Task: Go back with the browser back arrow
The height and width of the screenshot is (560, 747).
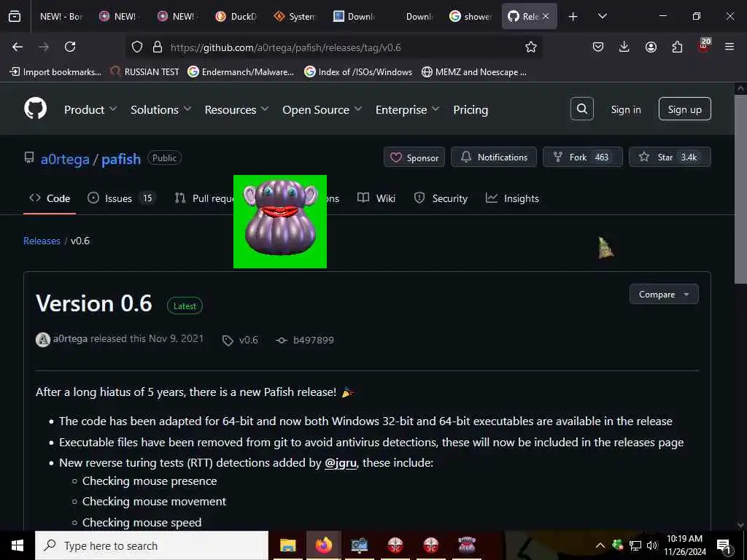Action: point(18,47)
